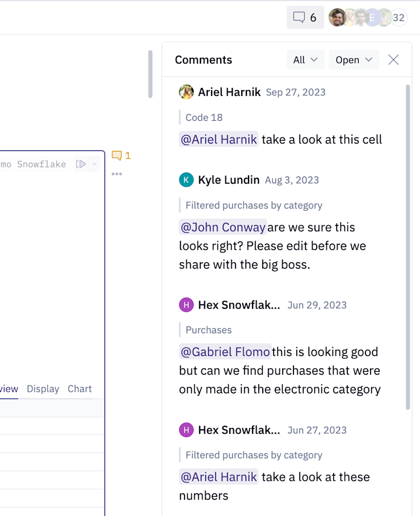Click the +32 collaborators badge
The width and height of the screenshot is (420, 516).
pos(398,18)
